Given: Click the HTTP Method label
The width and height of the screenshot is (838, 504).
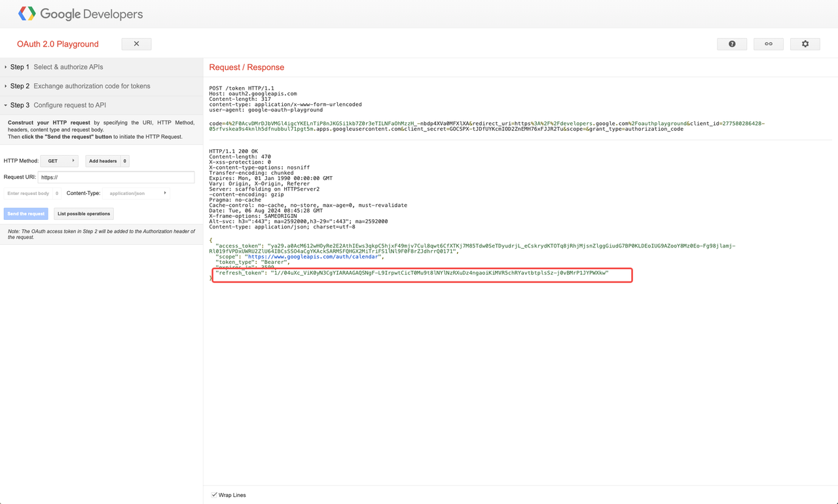Looking at the screenshot, I should click(x=21, y=161).
